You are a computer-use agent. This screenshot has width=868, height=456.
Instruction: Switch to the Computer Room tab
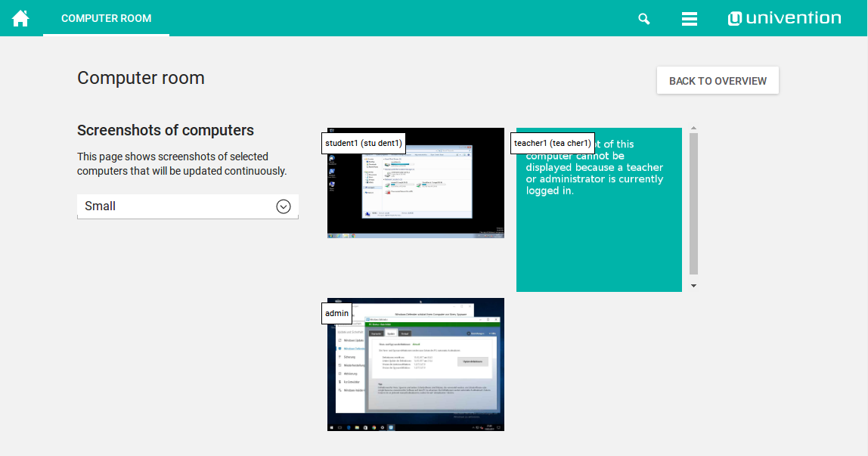106,18
